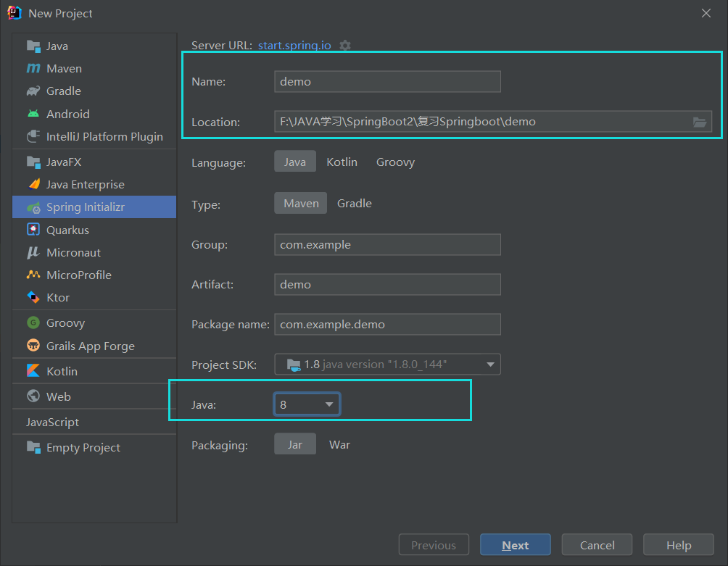Click the Next button
728x566 pixels.
coord(516,545)
